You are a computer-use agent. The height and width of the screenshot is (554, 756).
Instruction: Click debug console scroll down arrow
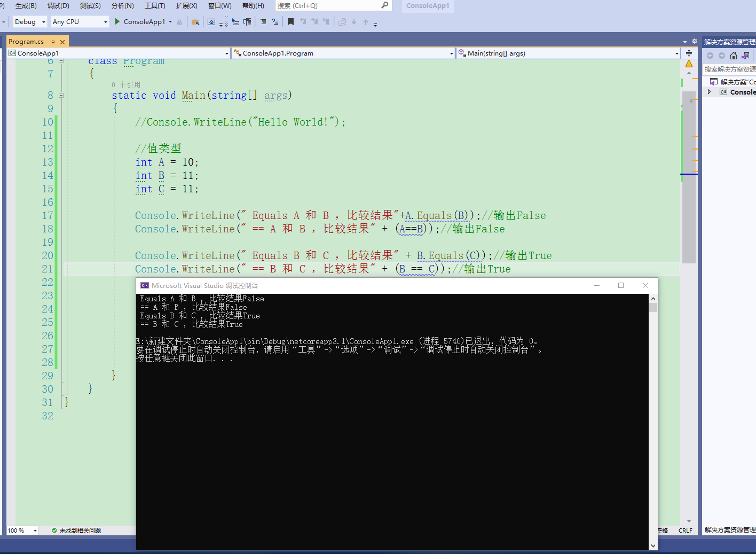point(653,545)
